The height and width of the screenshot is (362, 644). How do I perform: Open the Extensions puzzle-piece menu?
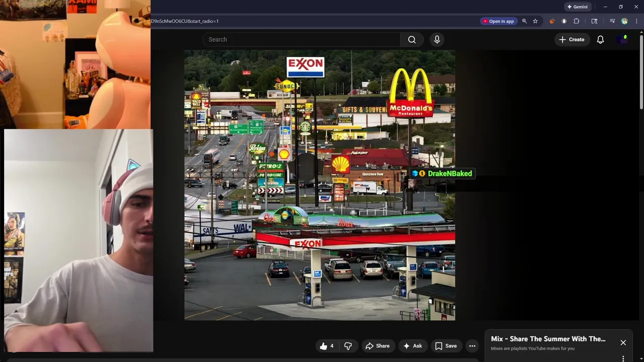coord(577,21)
